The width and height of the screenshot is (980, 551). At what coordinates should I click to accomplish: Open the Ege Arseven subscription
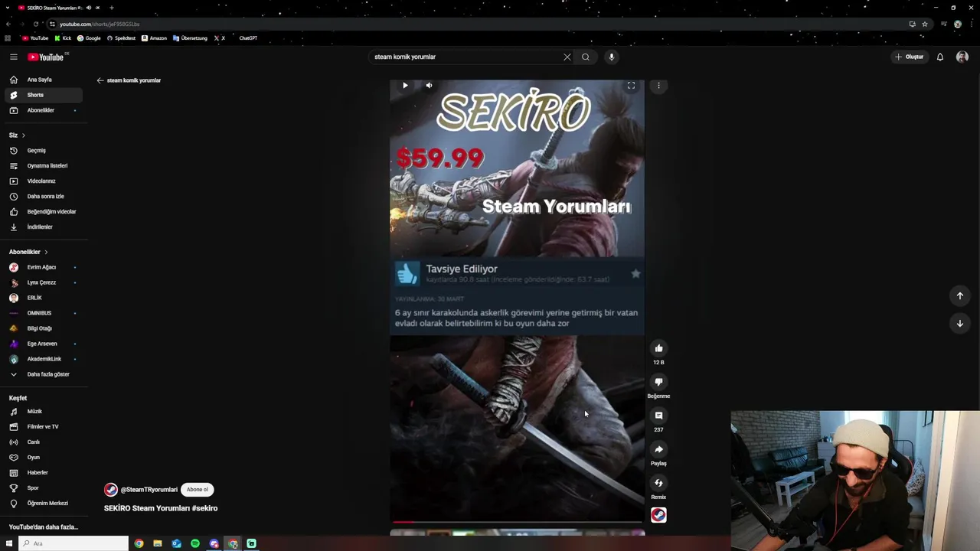coord(42,344)
